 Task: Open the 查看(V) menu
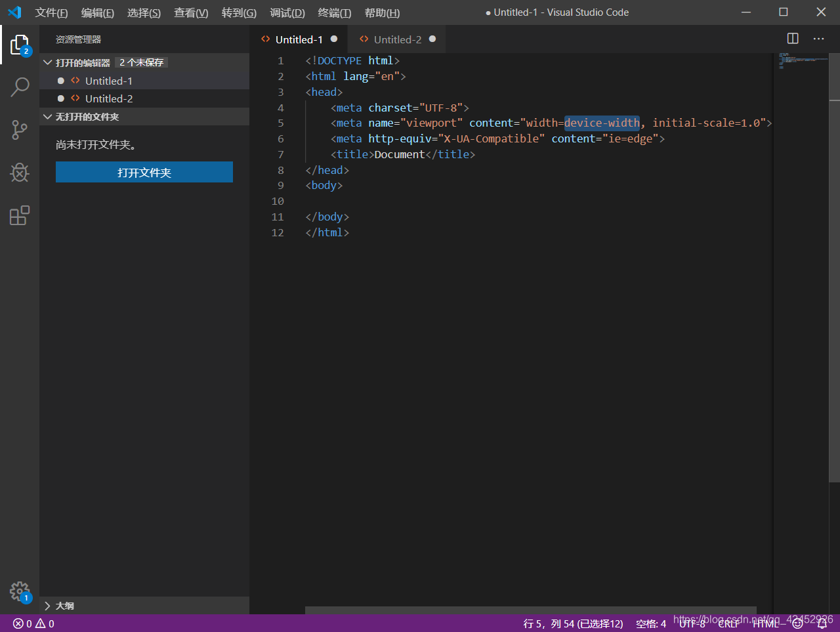pos(191,12)
